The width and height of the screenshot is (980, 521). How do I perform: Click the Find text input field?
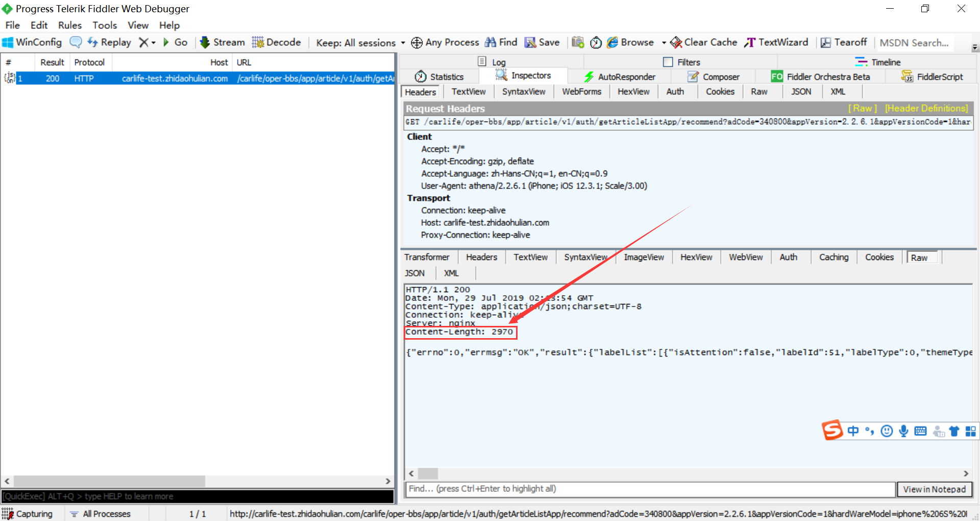click(x=650, y=489)
